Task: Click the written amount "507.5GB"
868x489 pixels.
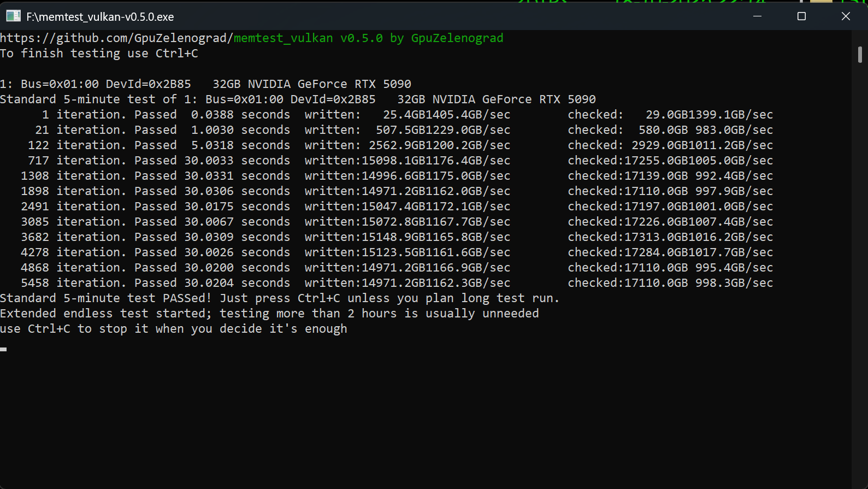Action: tap(400, 130)
